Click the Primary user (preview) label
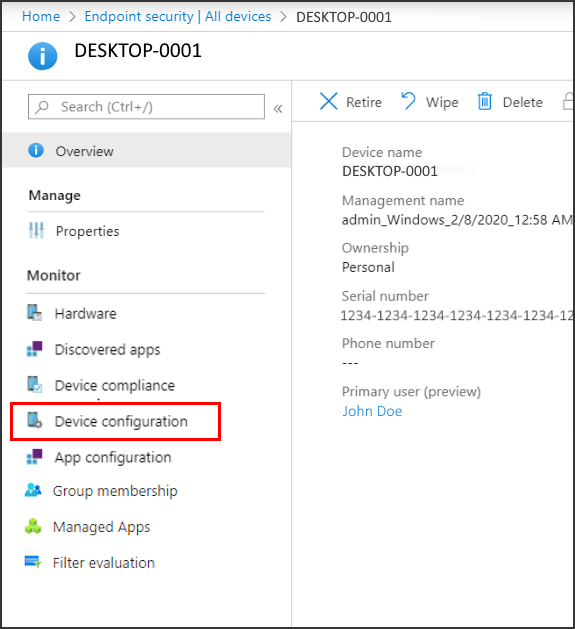575x629 pixels. pyautogui.click(x=411, y=392)
